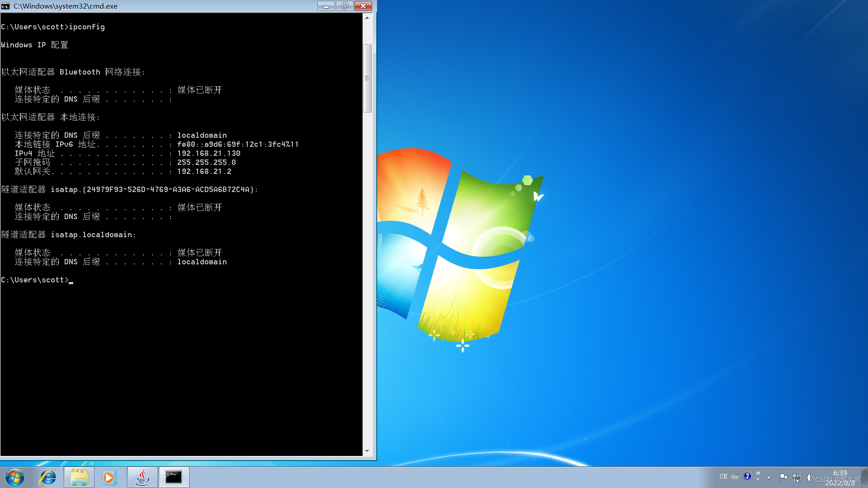Show hidden system tray icons
This screenshot has width=868, height=488.
click(769, 477)
